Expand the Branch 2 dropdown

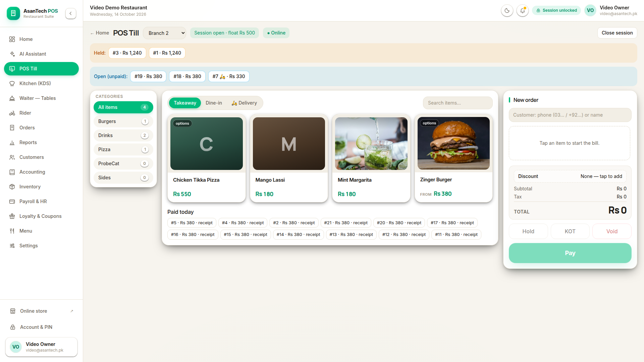[x=164, y=33]
